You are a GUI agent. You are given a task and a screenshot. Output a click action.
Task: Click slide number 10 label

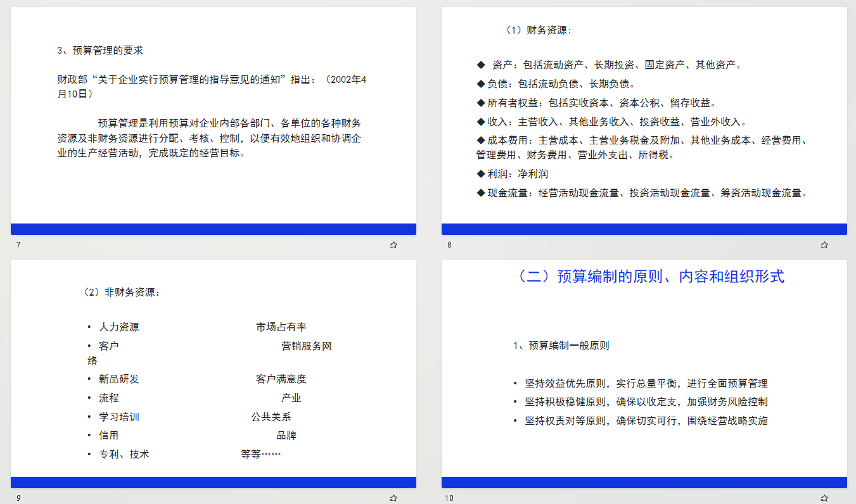[x=449, y=498]
